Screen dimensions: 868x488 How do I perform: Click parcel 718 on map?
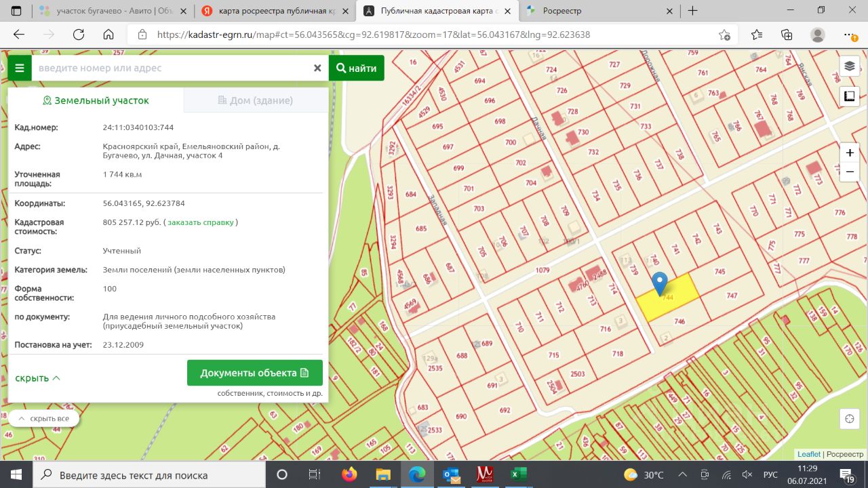pyautogui.click(x=617, y=353)
